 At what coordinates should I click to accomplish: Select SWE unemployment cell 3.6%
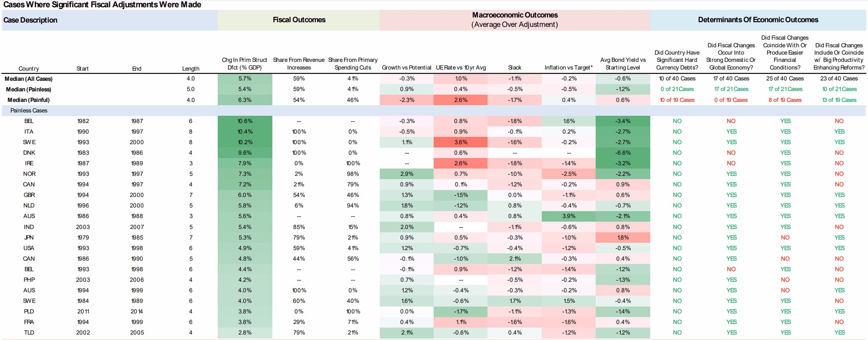[461, 142]
